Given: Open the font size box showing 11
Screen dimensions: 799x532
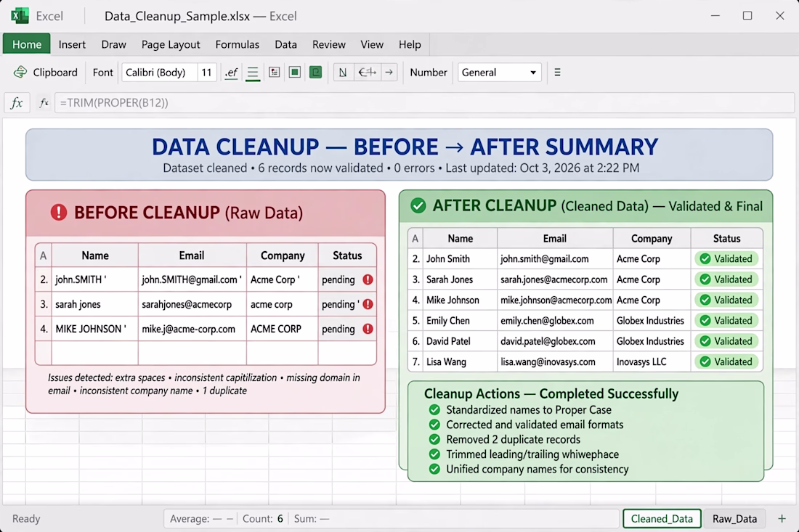Looking at the screenshot, I should pyautogui.click(x=206, y=73).
